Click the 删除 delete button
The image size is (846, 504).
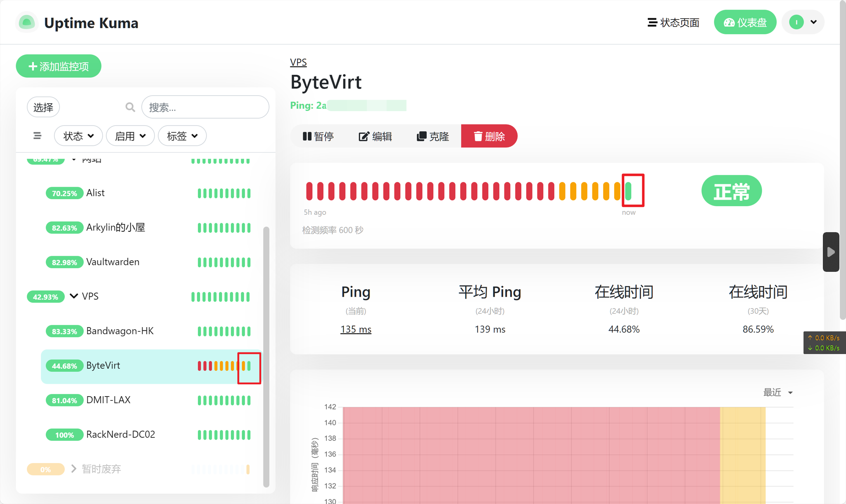(489, 136)
